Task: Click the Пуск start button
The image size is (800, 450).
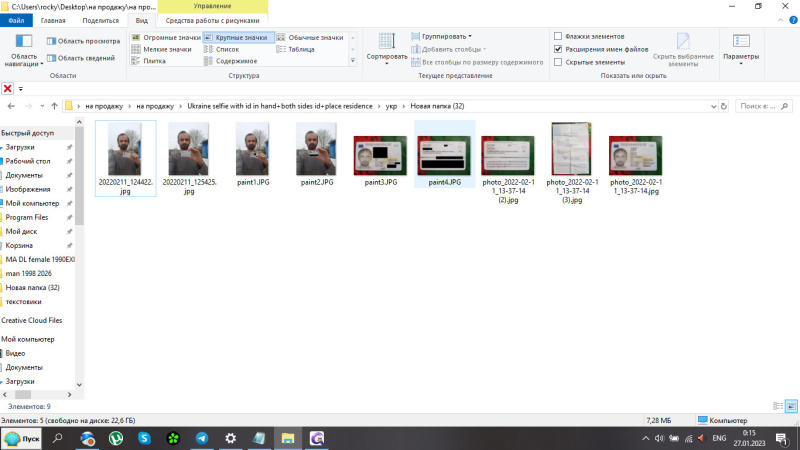Action: [22, 438]
